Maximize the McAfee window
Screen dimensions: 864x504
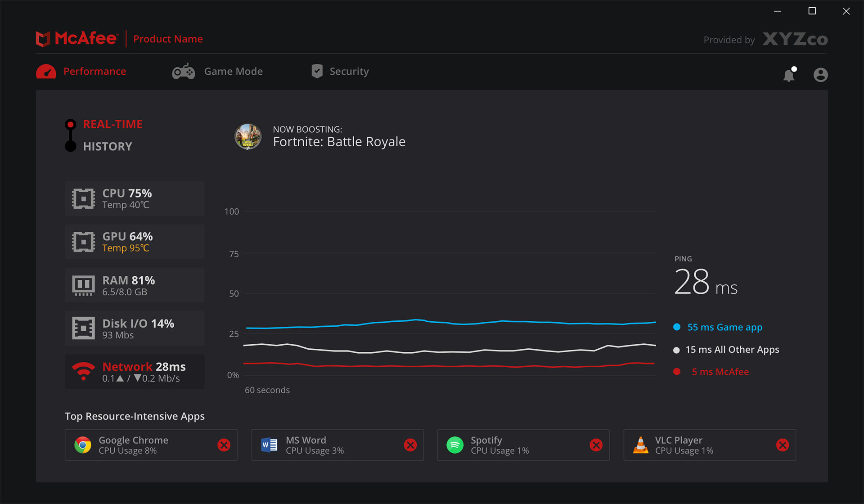pos(812,11)
